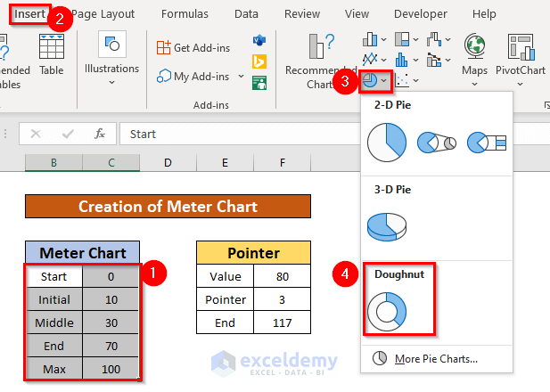Insert the 3-D Pie chart

click(386, 225)
